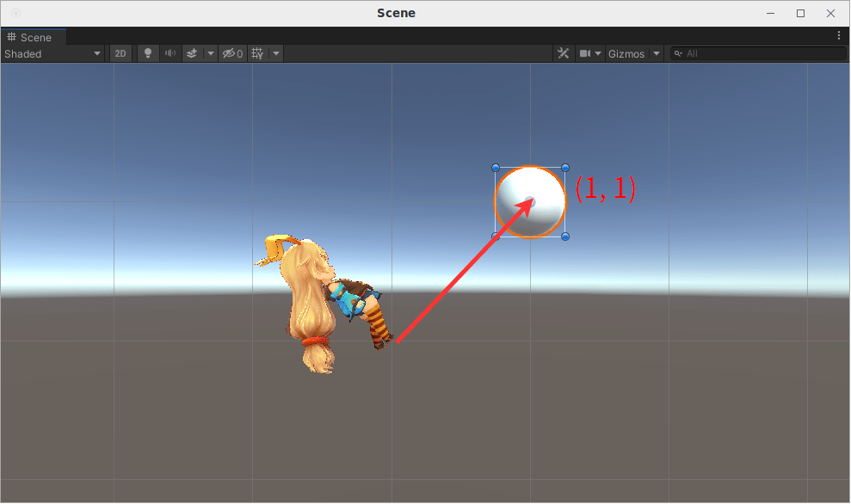The height and width of the screenshot is (504, 851).
Task: Toggle the grid visibility icon
Action: (258, 53)
